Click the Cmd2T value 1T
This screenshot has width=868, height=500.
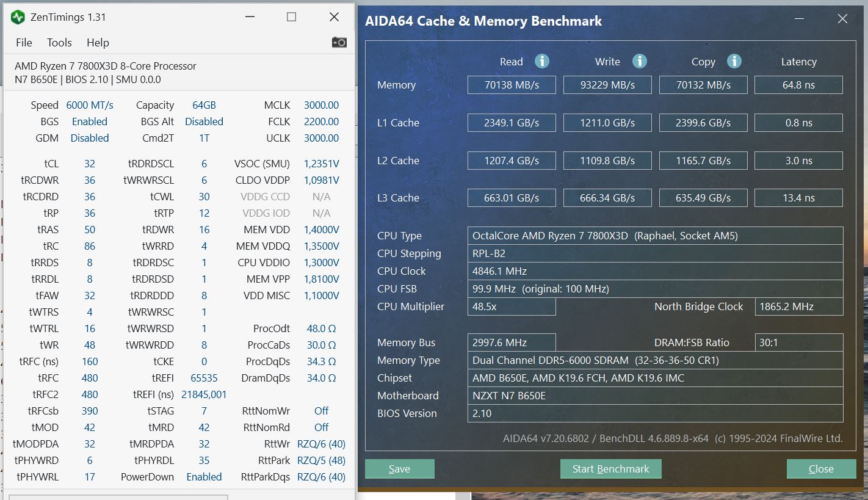[x=204, y=138]
